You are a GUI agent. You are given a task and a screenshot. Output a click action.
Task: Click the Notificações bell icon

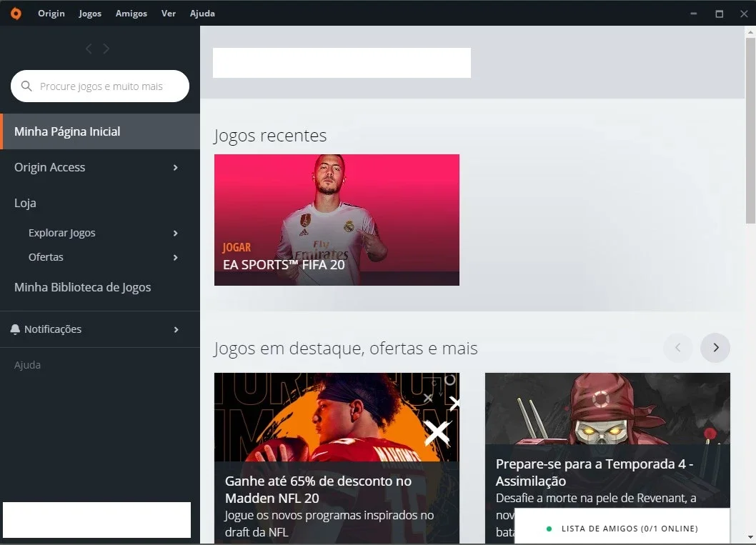pos(15,329)
